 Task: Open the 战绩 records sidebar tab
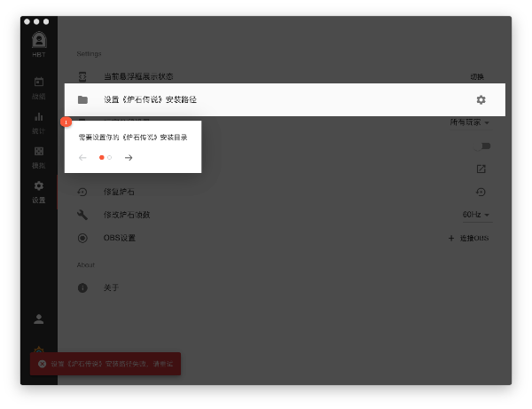[x=39, y=88]
